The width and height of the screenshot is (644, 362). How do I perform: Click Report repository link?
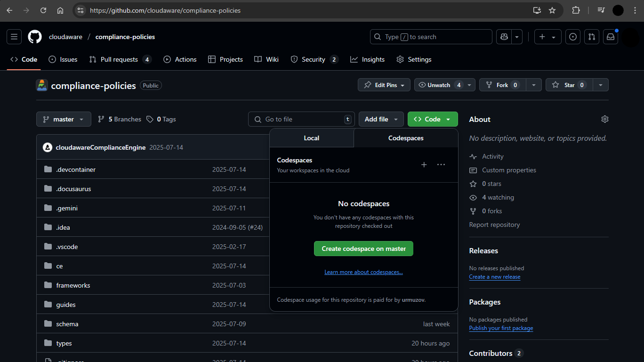[x=494, y=225]
